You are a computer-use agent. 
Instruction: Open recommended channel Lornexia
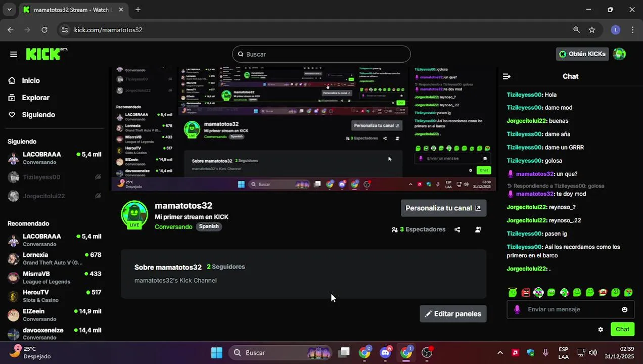coord(55,259)
